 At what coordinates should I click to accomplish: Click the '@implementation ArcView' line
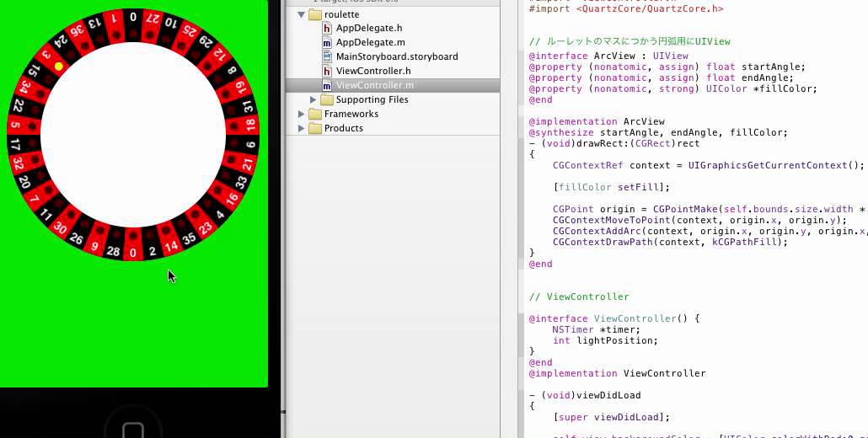tap(597, 121)
